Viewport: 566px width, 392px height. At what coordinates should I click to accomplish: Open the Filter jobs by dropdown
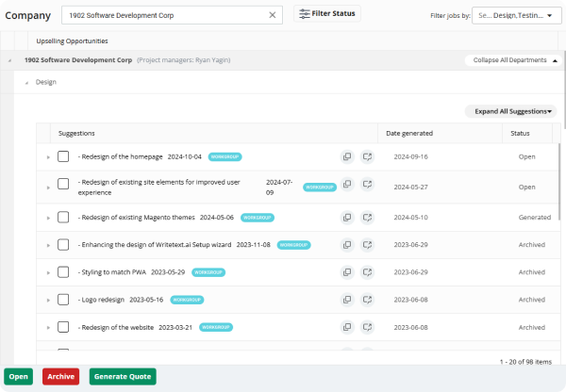point(517,15)
